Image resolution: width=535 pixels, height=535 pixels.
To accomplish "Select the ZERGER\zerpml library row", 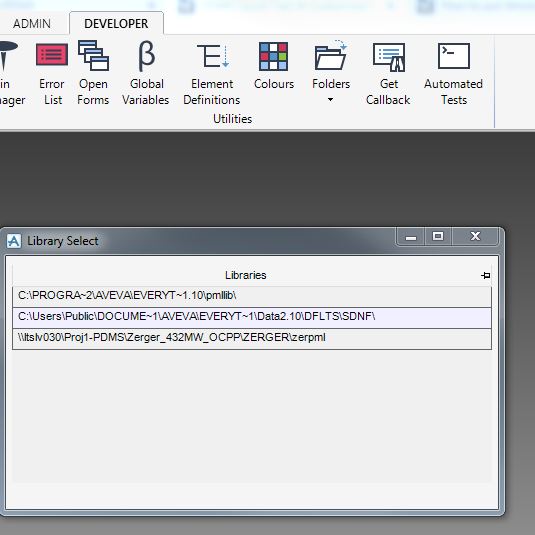I will (252, 338).
